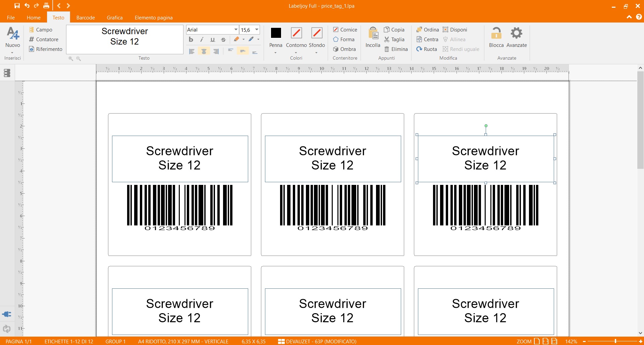Switch to the Home tab
644x345 pixels.
point(34,18)
